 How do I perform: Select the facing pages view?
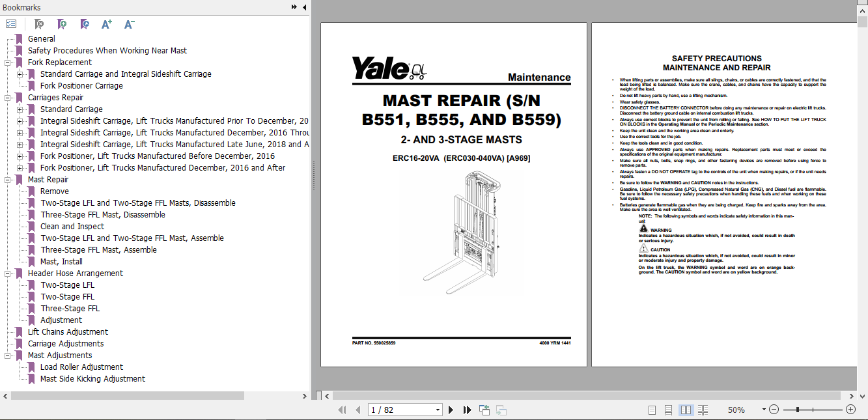coord(686,410)
